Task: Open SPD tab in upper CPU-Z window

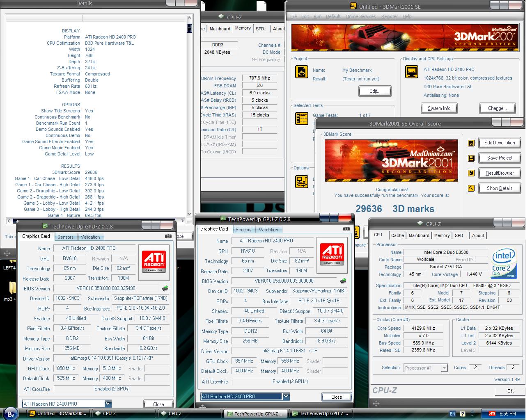Action: pyautogui.click(x=260, y=29)
